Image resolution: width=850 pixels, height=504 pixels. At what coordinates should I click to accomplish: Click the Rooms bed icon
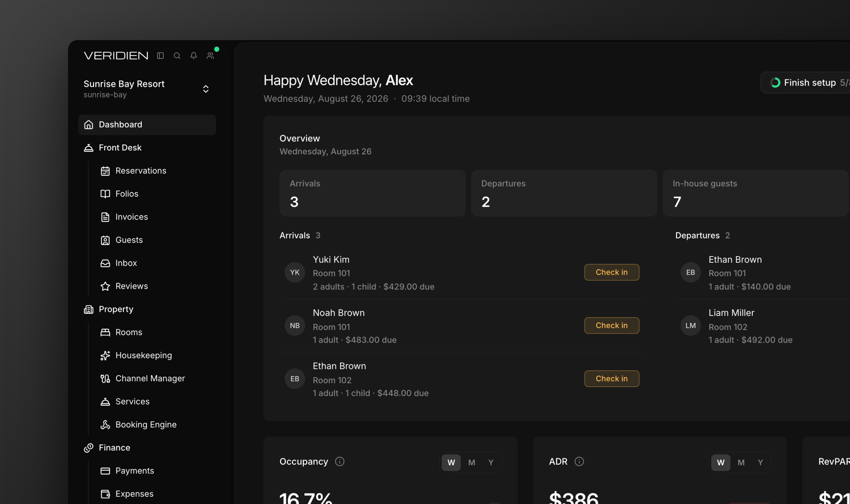pos(105,332)
